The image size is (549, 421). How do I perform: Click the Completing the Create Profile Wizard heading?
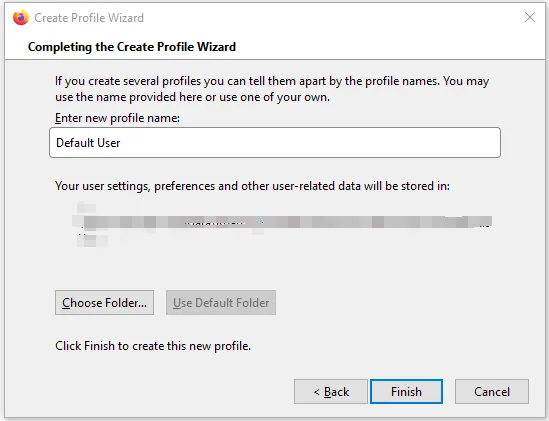(132, 47)
